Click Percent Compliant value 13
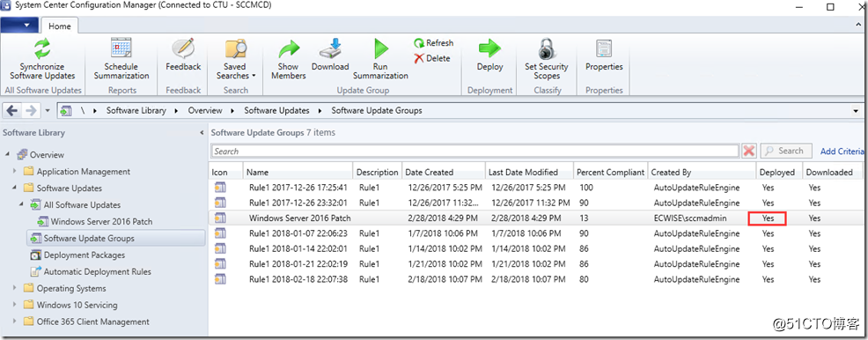The height and width of the screenshot is (340, 868). (x=585, y=218)
